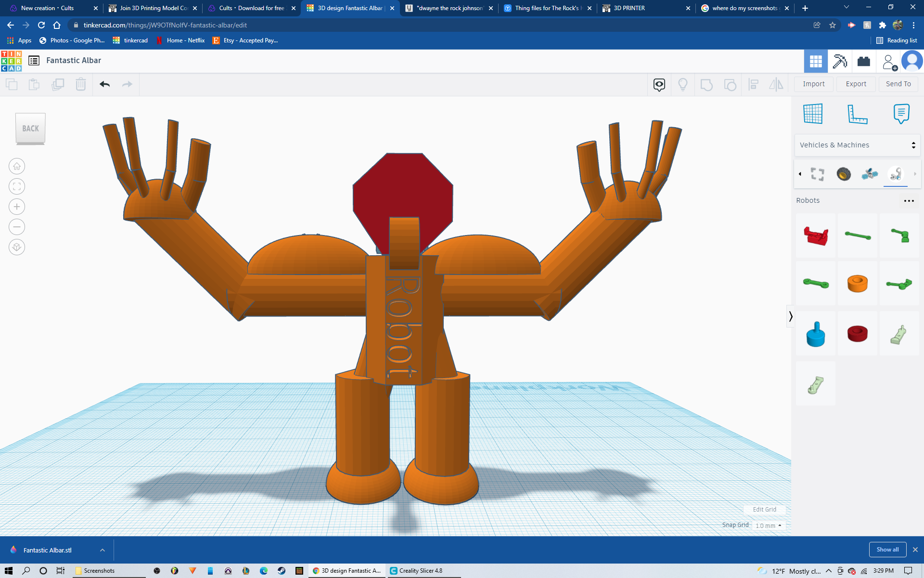The width and height of the screenshot is (924, 578).
Task: Click the Fit view icon on the left
Action: [16, 186]
